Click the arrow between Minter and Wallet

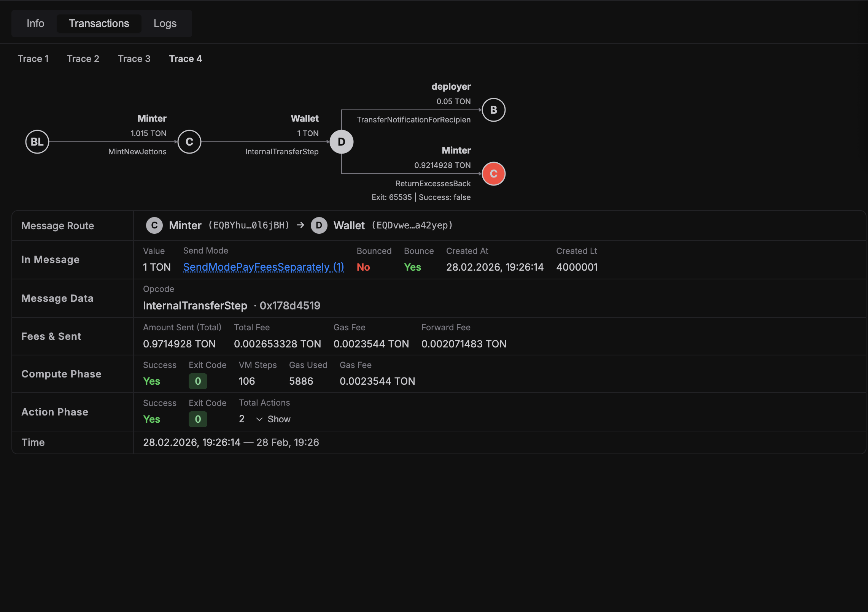[300, 225]
